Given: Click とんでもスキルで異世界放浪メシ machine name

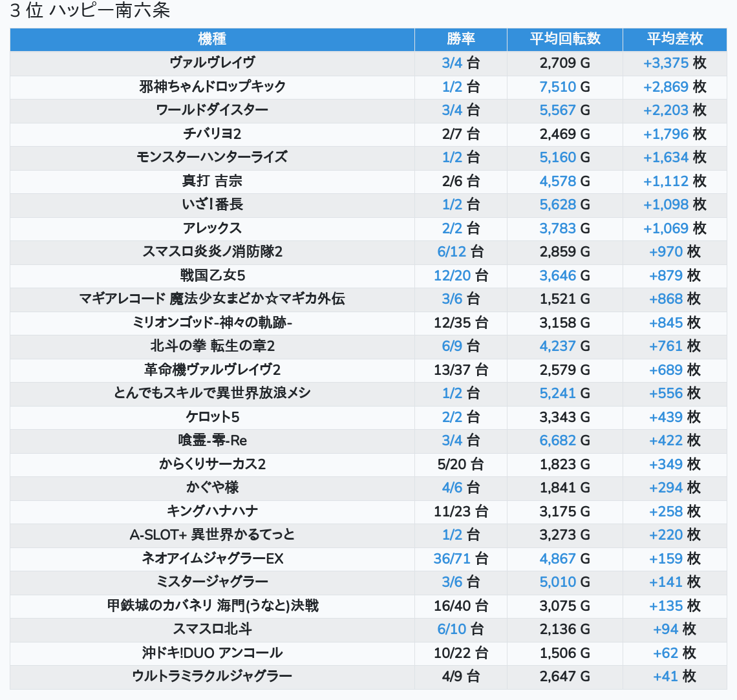Looking at the screenshot, I should tap(212, 393).
